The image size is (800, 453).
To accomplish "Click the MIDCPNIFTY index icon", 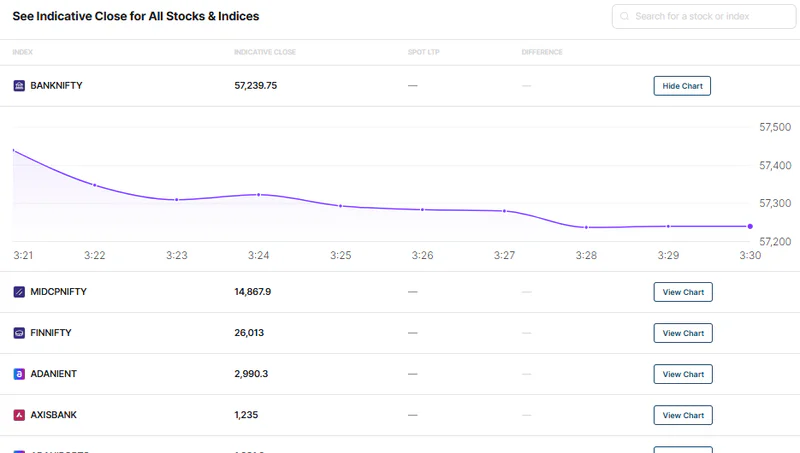I will pos(19,292).
